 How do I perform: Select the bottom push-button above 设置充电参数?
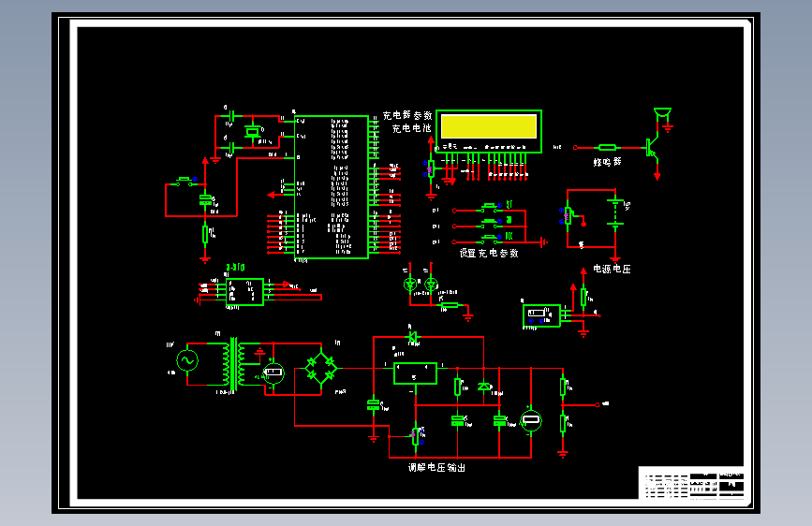click(x=490, y=238)
